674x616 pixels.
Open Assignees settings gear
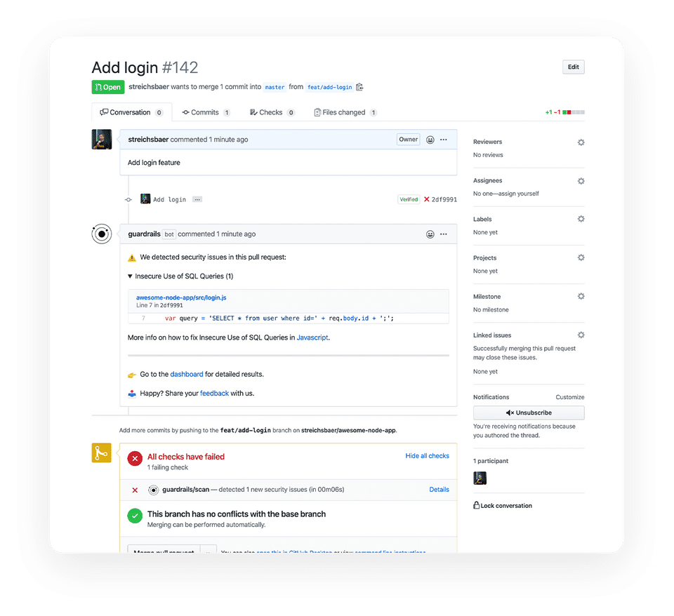tap(581, 181)
